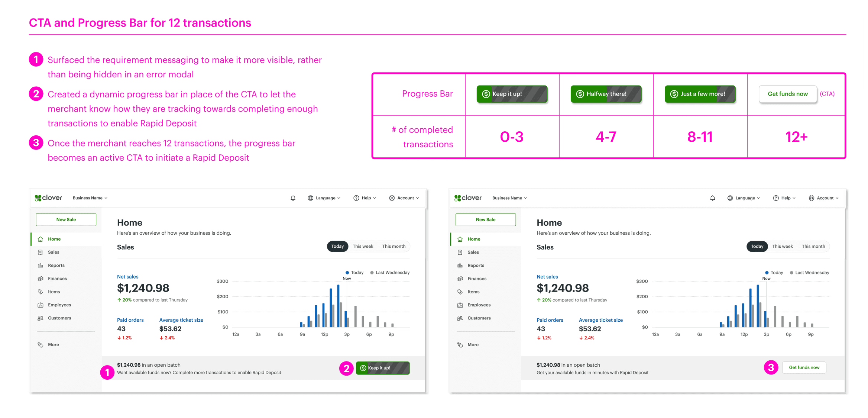Go to Items label in right dashboard sidebar
This screenshot has height=418, width=868.
point(473,292)
